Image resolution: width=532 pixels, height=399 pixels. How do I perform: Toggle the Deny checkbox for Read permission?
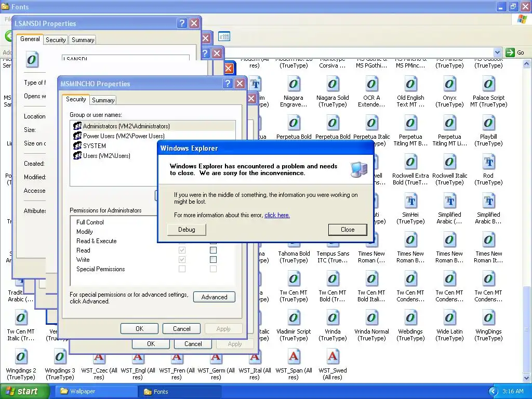coord(213,250)
